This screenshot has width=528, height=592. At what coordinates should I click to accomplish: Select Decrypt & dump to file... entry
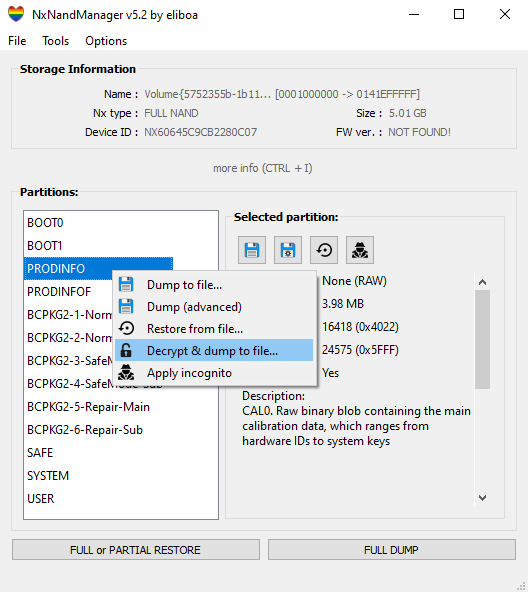[214, 350]
